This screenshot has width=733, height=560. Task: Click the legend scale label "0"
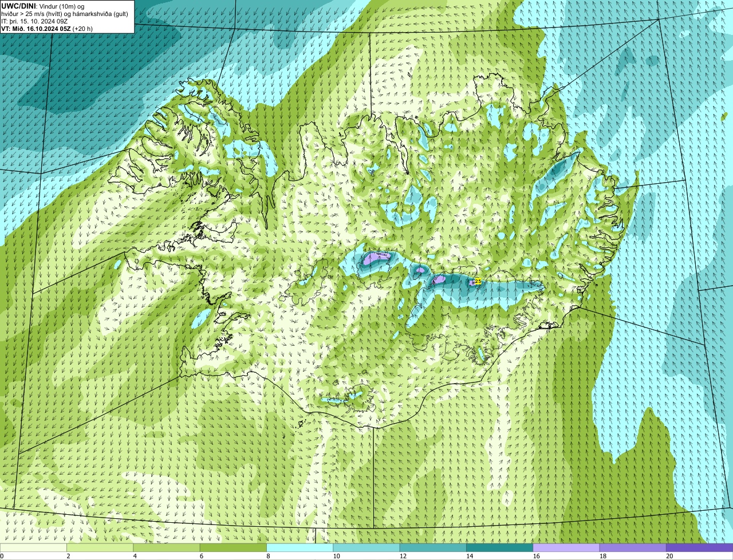[2, 556]
